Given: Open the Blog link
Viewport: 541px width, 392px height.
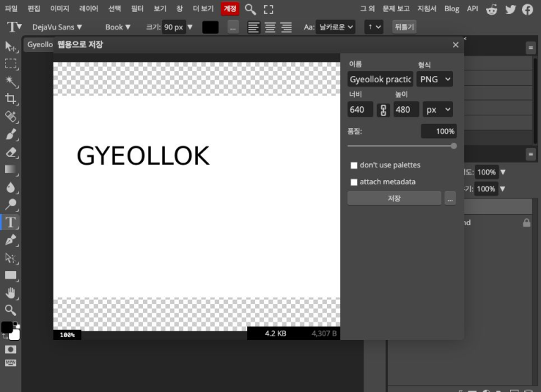Looking at the screenshot, I should (x=452, y=8).
